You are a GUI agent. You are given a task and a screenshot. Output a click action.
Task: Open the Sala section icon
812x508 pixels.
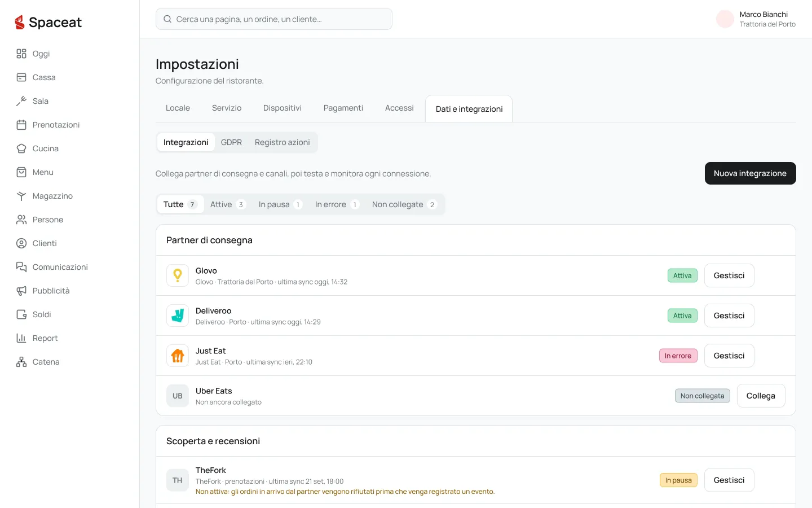point(21,101)
